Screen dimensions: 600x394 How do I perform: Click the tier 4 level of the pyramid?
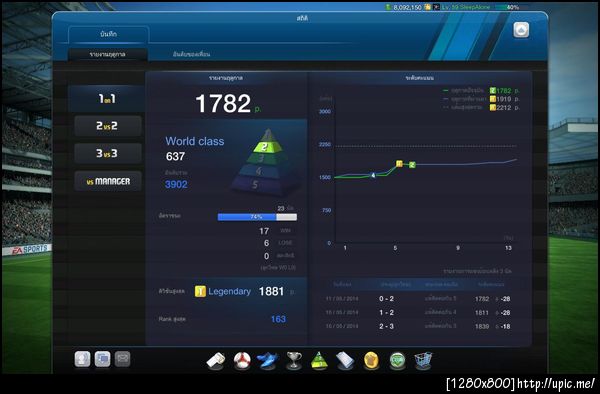coord(259,171)
